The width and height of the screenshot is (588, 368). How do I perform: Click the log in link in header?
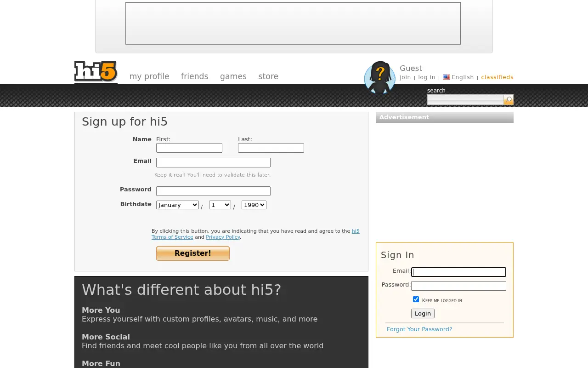click(x=427, y=77)
